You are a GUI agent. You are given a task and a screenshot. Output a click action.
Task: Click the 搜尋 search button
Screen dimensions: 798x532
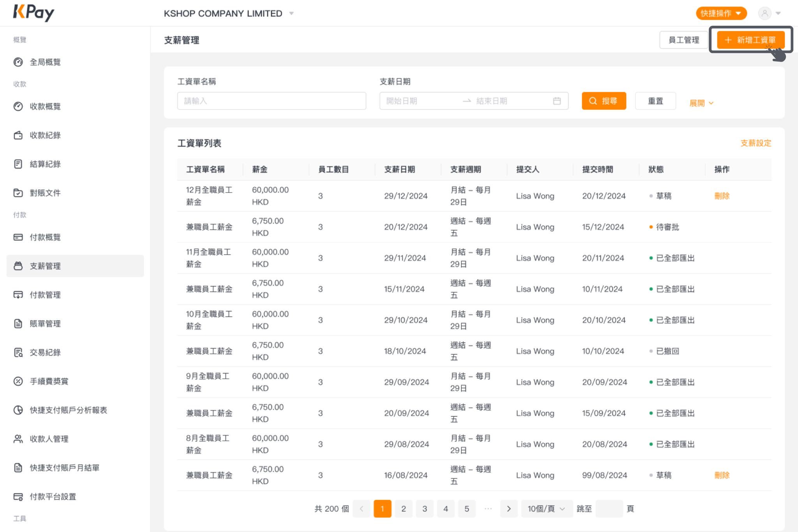click(604, 101)
